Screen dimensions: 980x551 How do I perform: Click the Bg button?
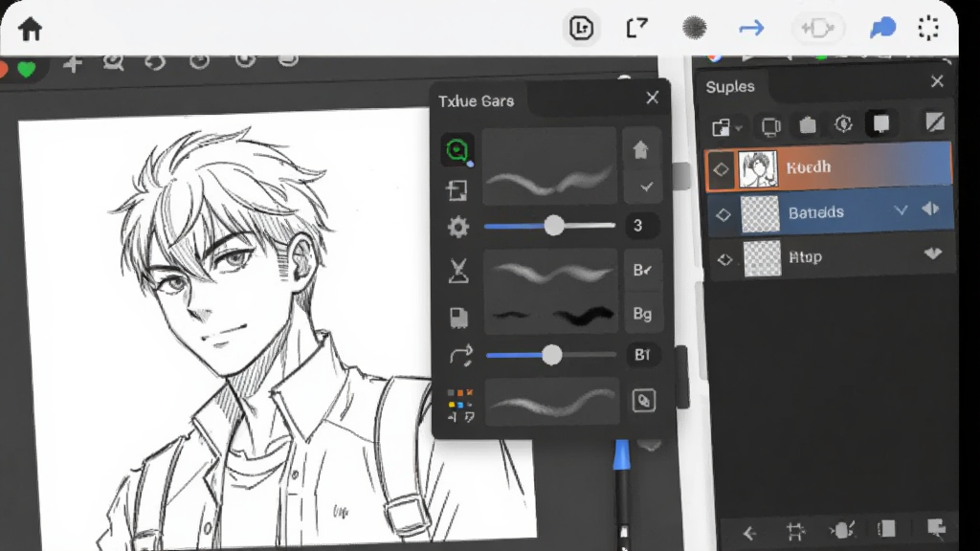(x=642, y=314)
